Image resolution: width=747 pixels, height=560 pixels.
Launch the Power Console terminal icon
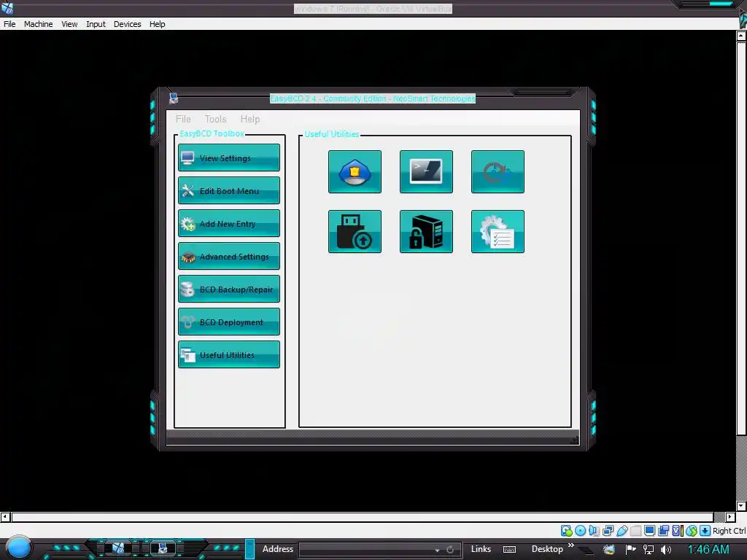coord(426,172)
